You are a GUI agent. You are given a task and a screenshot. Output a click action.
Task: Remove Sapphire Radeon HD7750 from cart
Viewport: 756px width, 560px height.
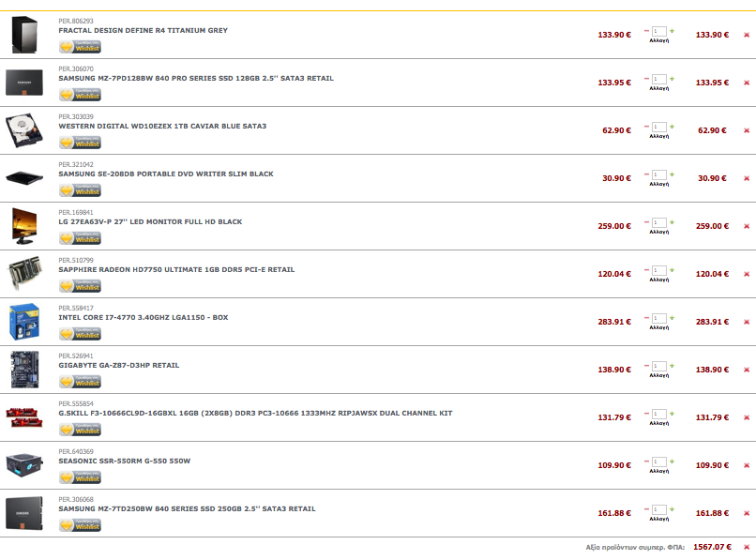click(x=747, y=274)
